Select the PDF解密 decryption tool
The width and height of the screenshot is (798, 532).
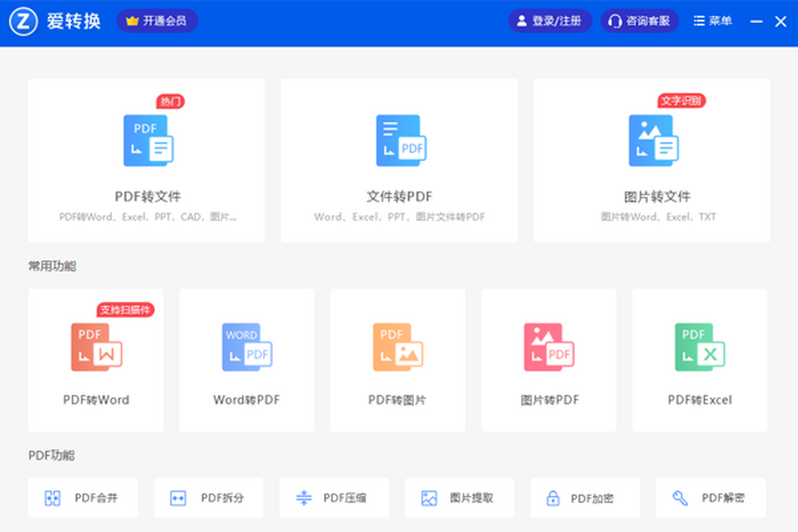710,498
